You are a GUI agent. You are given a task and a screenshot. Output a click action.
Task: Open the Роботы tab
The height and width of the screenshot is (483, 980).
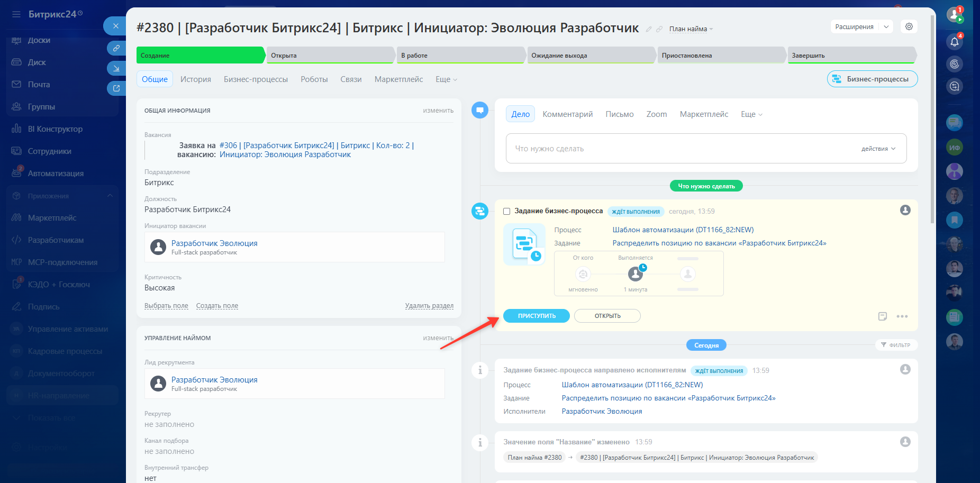(314, 79)
